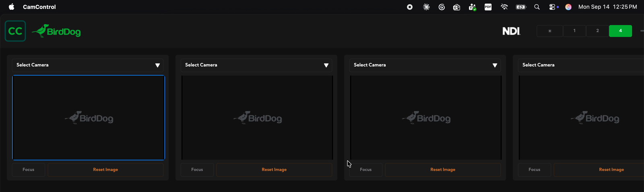Click the PDF menu bar icon

[x=488, y=7]
